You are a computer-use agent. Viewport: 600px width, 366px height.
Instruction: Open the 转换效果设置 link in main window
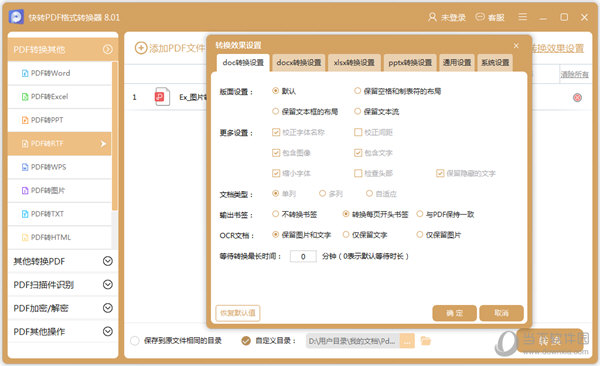558,48
